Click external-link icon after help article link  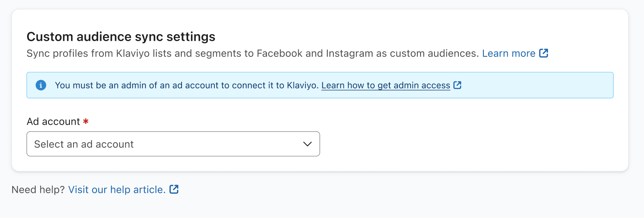pyautogui.click(x=174, y=189)
